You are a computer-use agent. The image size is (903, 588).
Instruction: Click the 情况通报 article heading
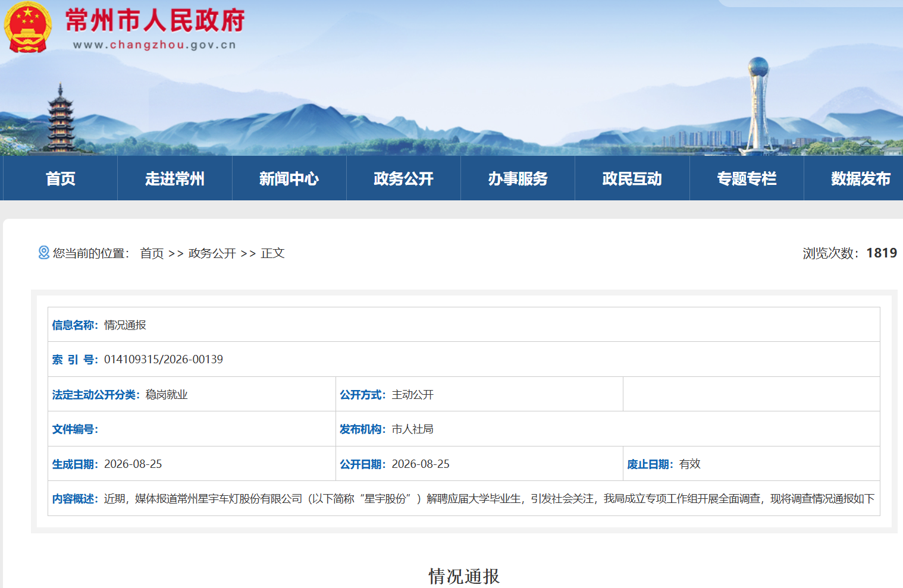tap(464, 576)
